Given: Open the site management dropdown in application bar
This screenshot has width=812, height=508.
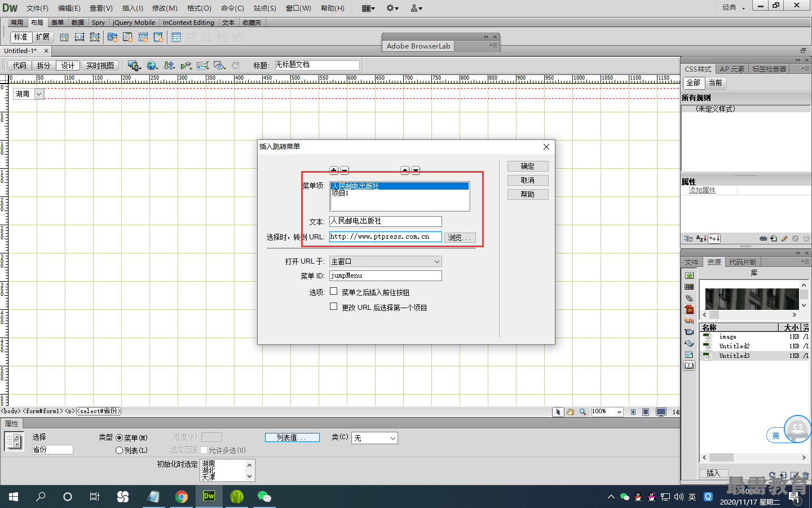Looking at the screenshot, I should point(417,8).
